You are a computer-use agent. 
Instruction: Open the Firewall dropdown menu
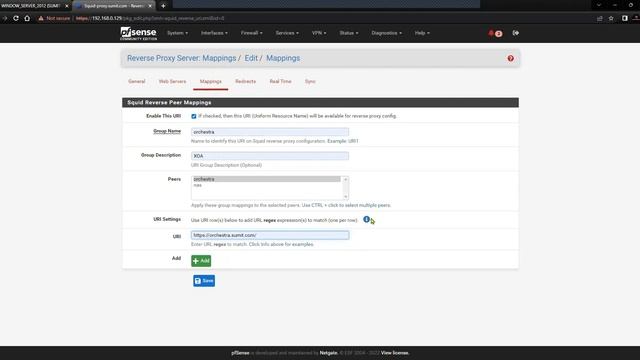pos(251,33)
